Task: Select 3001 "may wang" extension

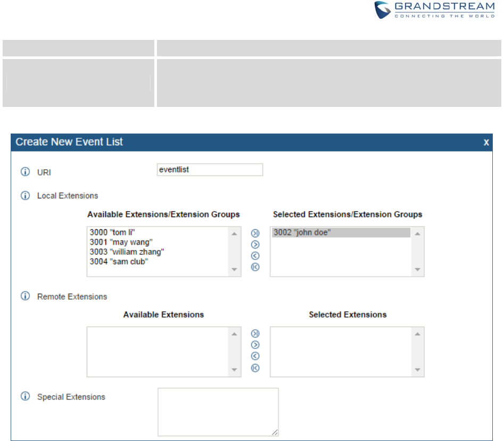Action: 121,242
